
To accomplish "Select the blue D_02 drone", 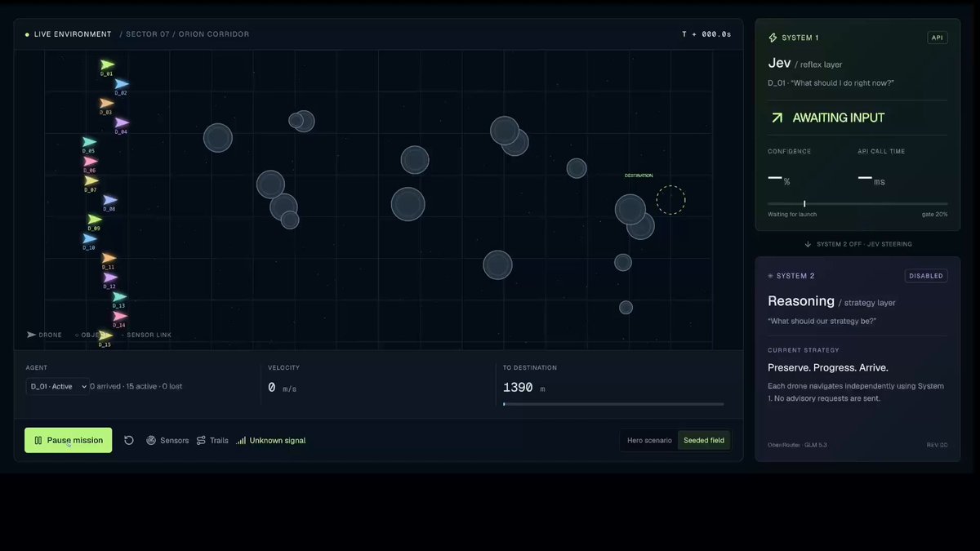I will click(x=122, y=84).
